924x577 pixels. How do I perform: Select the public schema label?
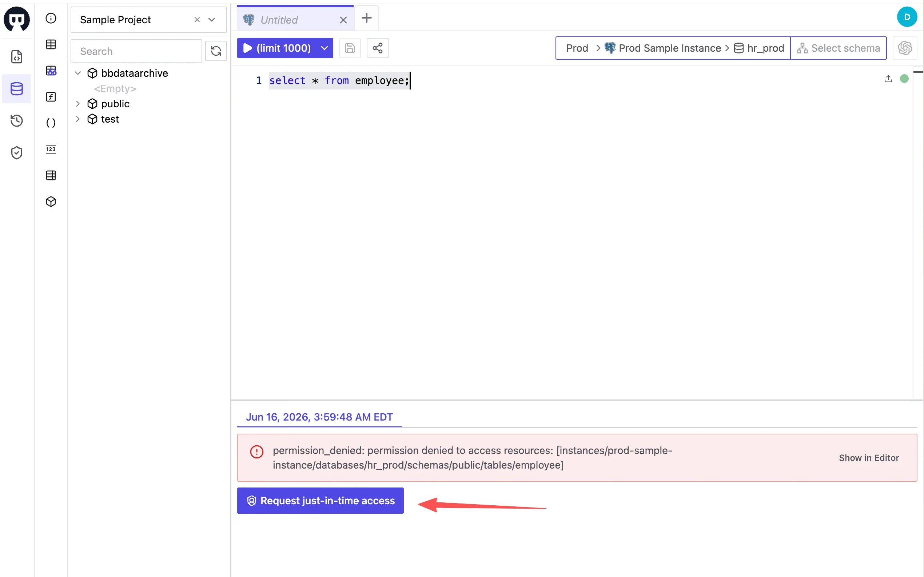[115, 103]
